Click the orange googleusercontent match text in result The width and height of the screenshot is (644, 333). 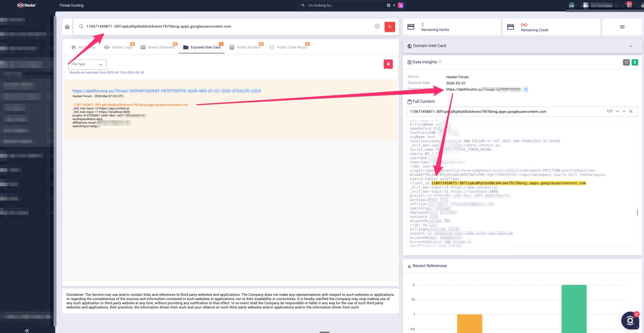[130, 105]
